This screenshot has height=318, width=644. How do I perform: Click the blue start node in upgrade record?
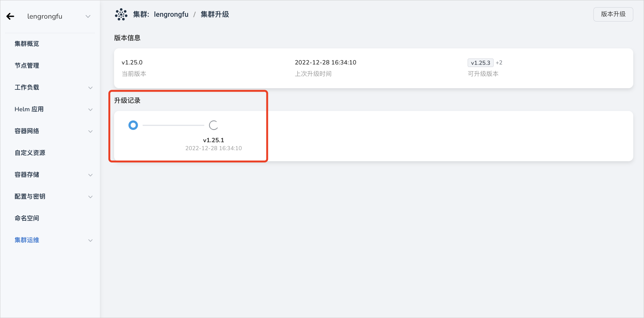click(x=133, y=125)
